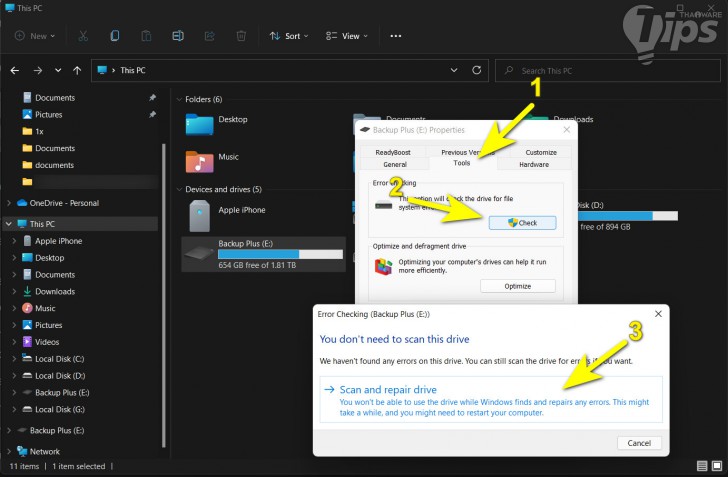This screenshot has width=728, height=477.
Task: Select Local Disk (G:) in sidebar
Action: 59,409
